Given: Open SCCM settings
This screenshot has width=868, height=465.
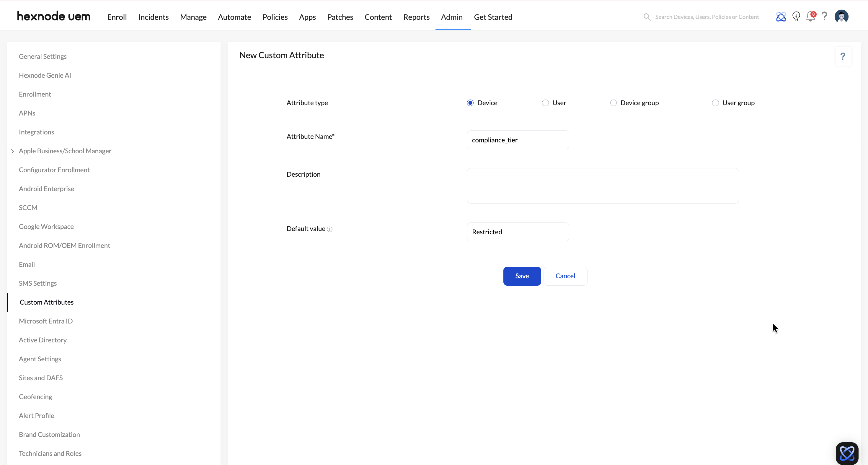Looking at the screenshot, I should point(28,207).
